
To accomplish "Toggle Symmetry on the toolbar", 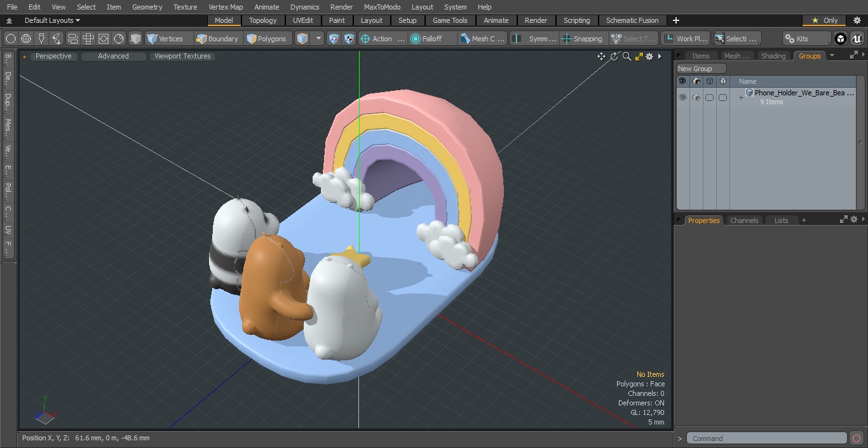I will coord(535,39).
